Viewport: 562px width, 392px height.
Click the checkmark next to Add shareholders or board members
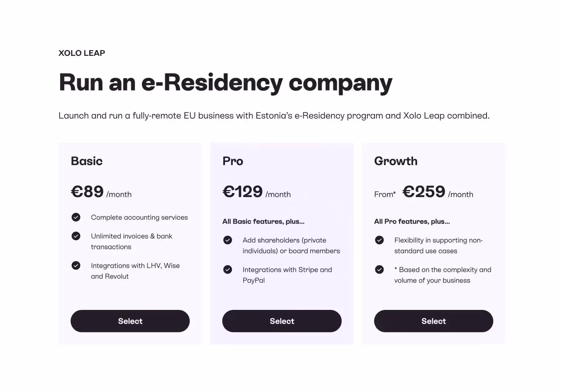227,240
